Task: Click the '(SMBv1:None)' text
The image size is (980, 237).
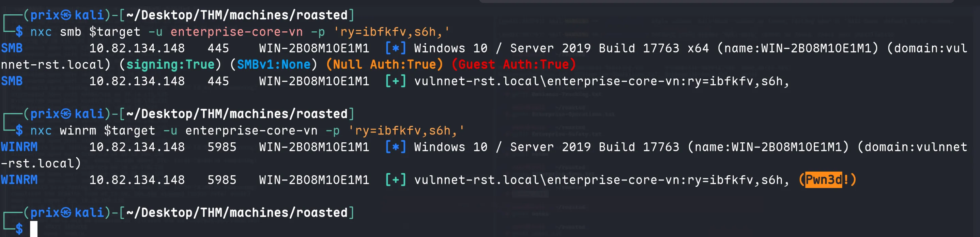Action: (x=274, y=65)
